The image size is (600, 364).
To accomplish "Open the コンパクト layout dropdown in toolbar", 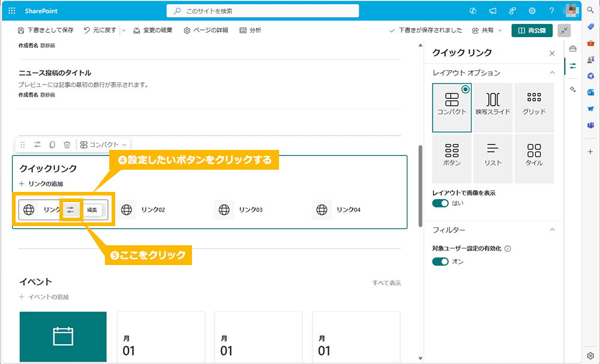I will point(104,145).
